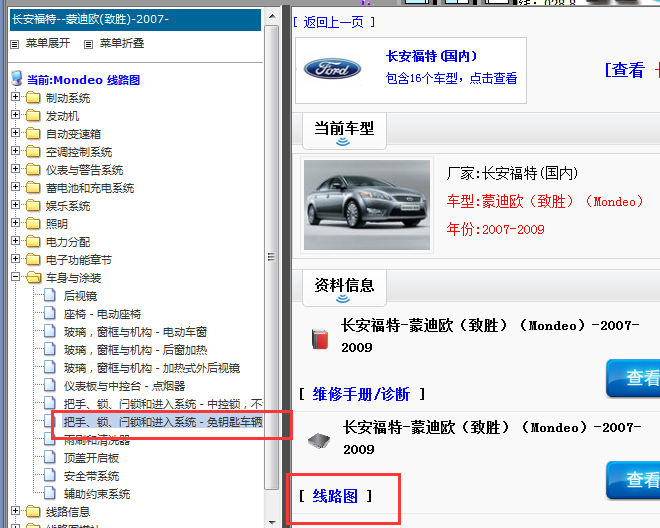The height and width of the screenshot is (528, 660).
Task: Expand the 电力分配 tree node
Action: pyautogui.click(x=16, y=241)
